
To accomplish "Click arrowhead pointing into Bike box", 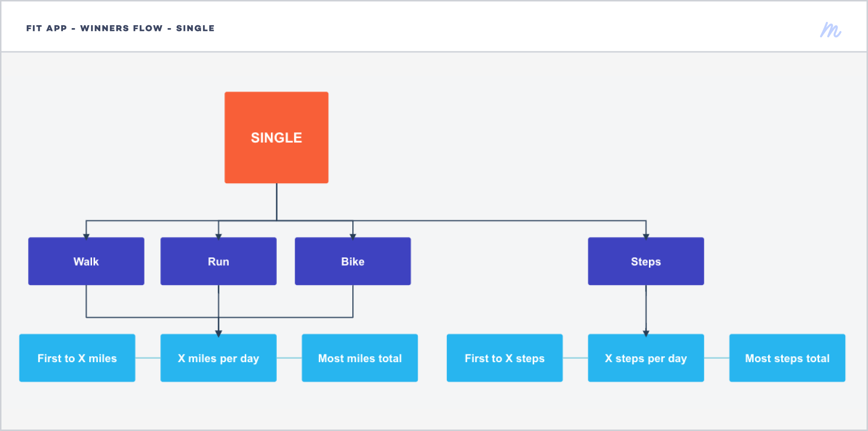I will click(x=353, y=237).
